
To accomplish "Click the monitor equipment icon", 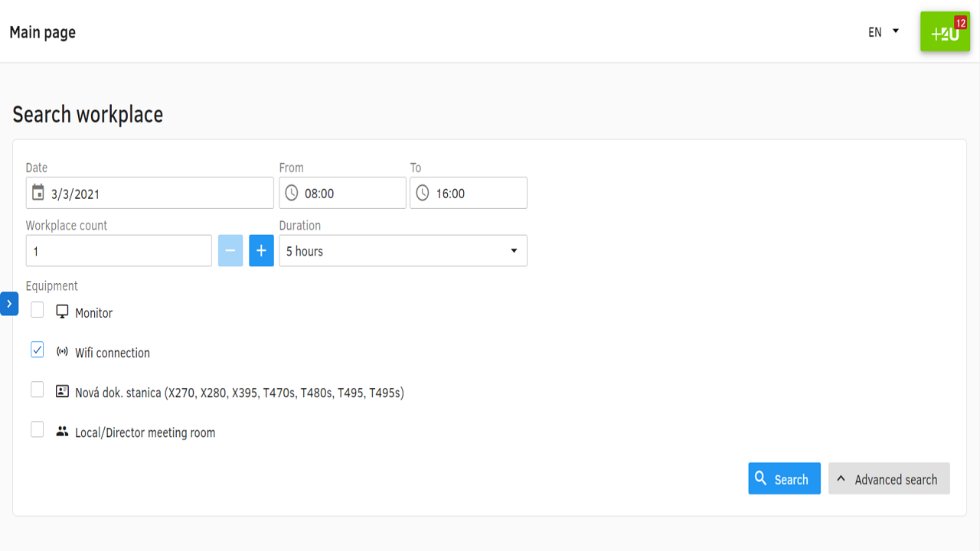I will [x=62, y=312].
